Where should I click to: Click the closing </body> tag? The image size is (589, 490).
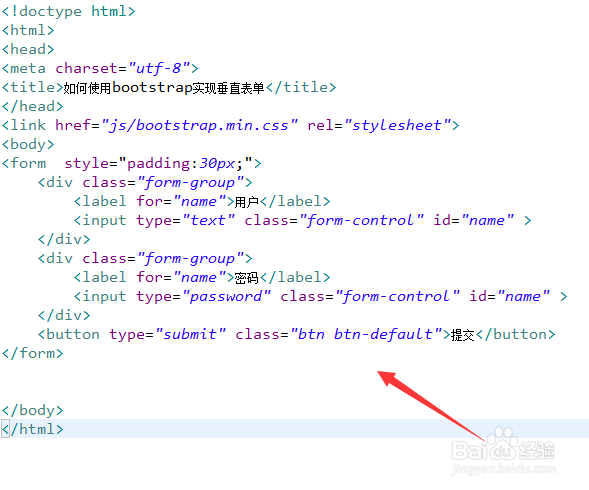pyautogui.click(x=33, y=410)
